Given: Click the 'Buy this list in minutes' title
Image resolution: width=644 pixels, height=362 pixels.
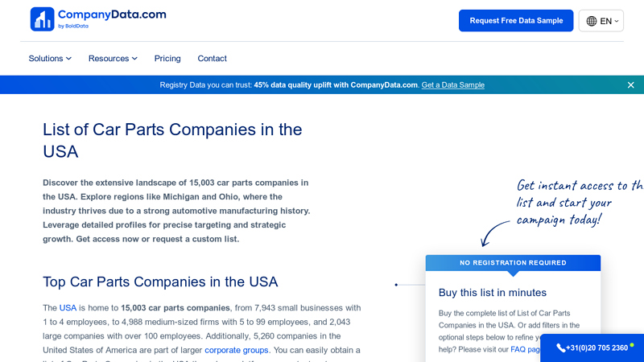Looking at the screenshot, I should coord(493,293).
